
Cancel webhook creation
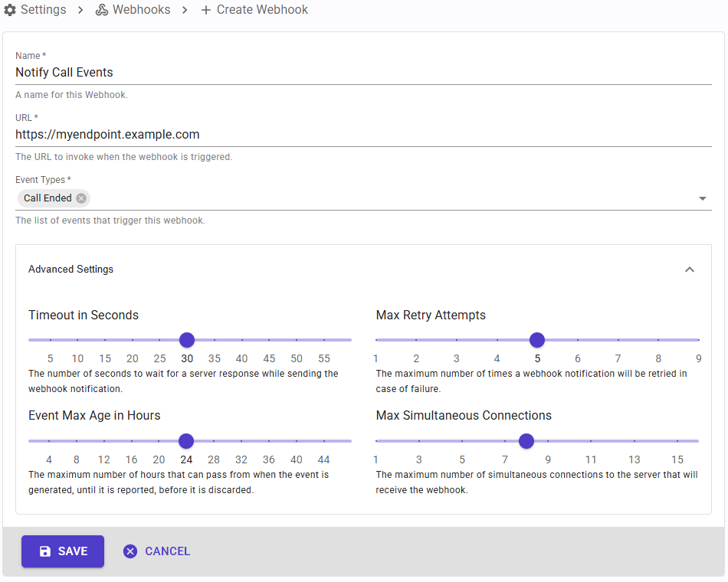tap(167, 551)
